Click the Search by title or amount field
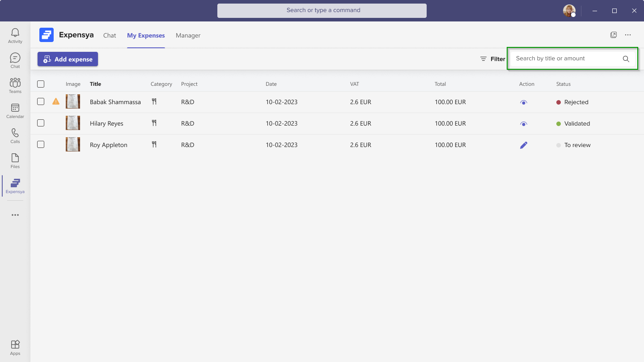 pos(566,59)
